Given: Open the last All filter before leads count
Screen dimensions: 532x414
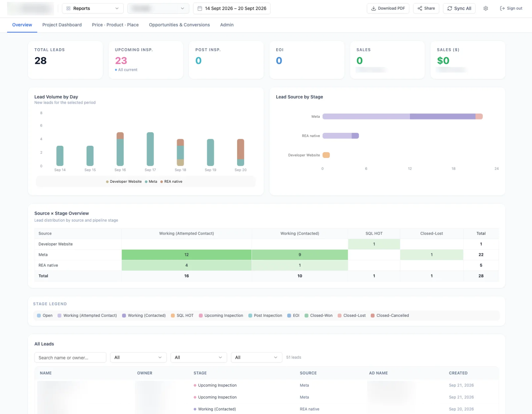Looking at the screenshot, I should (x=257, y=357).
